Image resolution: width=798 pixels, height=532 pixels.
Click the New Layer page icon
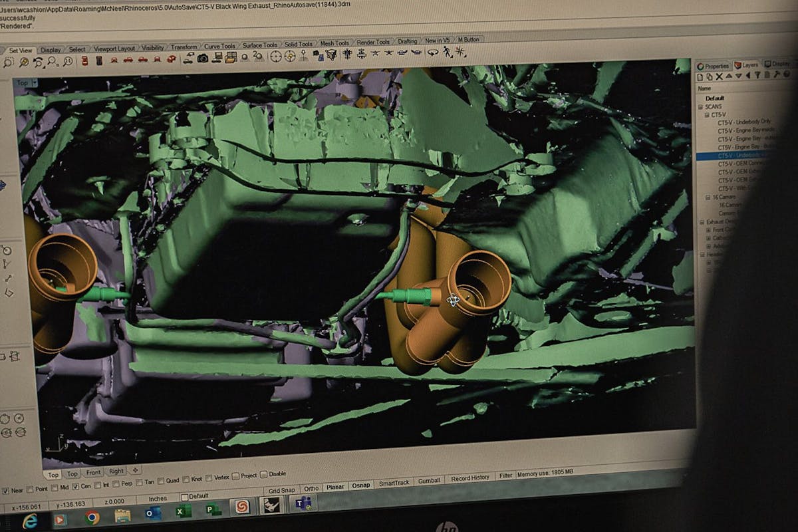point(700,77)
